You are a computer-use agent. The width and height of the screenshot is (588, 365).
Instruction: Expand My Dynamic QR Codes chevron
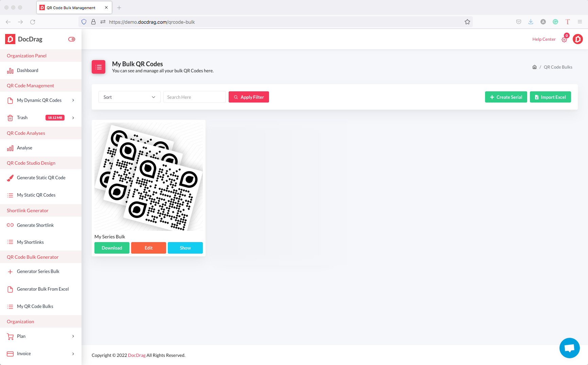click(x=73, y=101)
